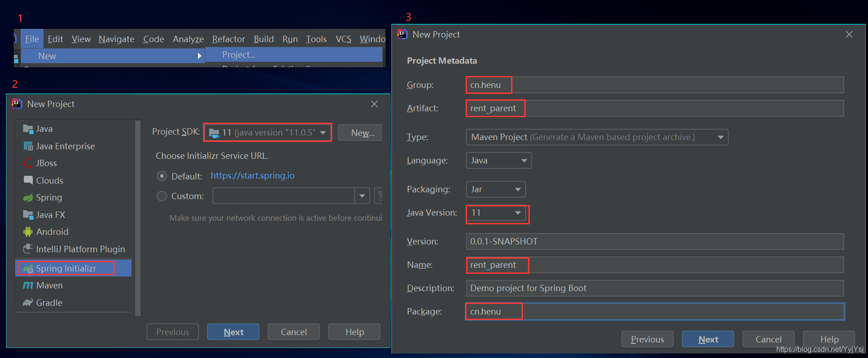
Task: Click the Name input field
Action: click(x=655, y=265)
